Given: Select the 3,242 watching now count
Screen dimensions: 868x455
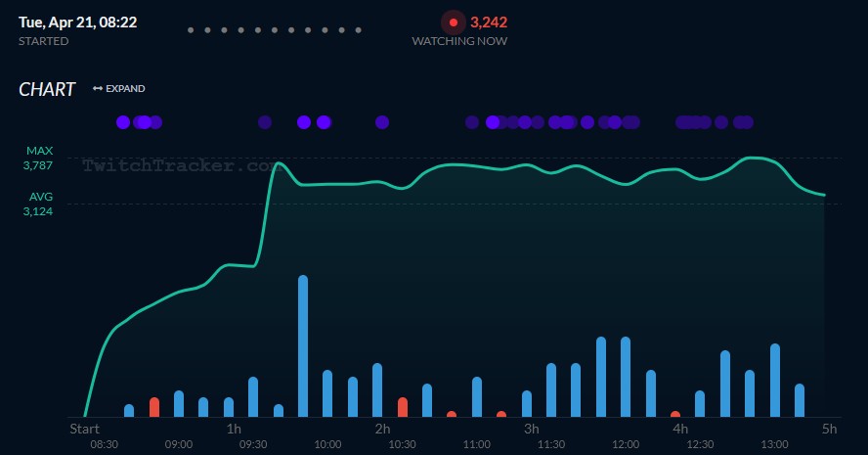Looking at the screenshot, I should point(489,23).
